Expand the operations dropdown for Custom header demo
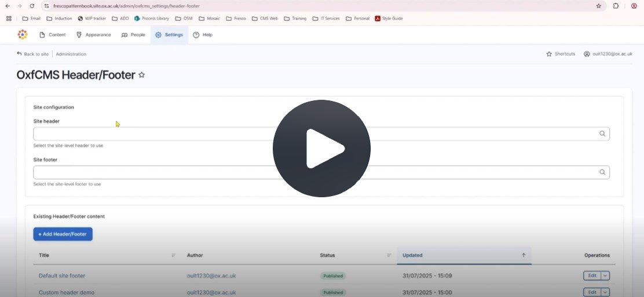Viewport: 644px width, 297px height. point(605,292)
